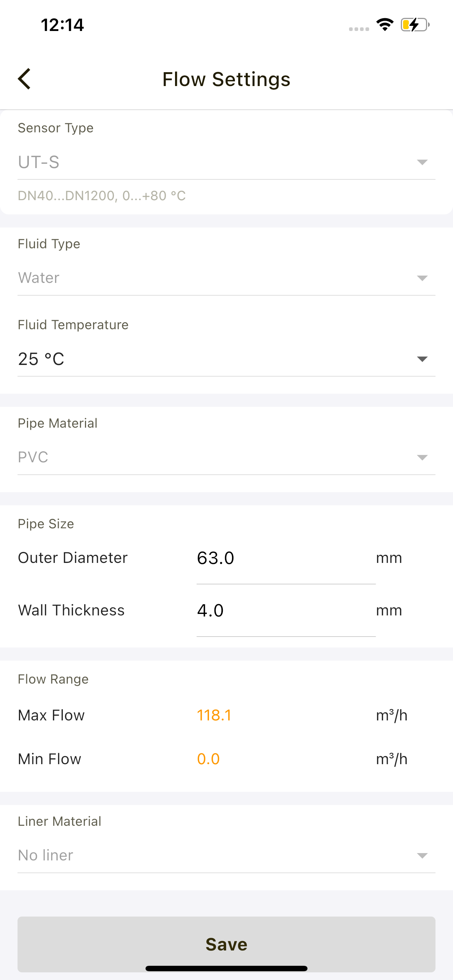Tap the Min Flow value 0.0

pos(208,759)
